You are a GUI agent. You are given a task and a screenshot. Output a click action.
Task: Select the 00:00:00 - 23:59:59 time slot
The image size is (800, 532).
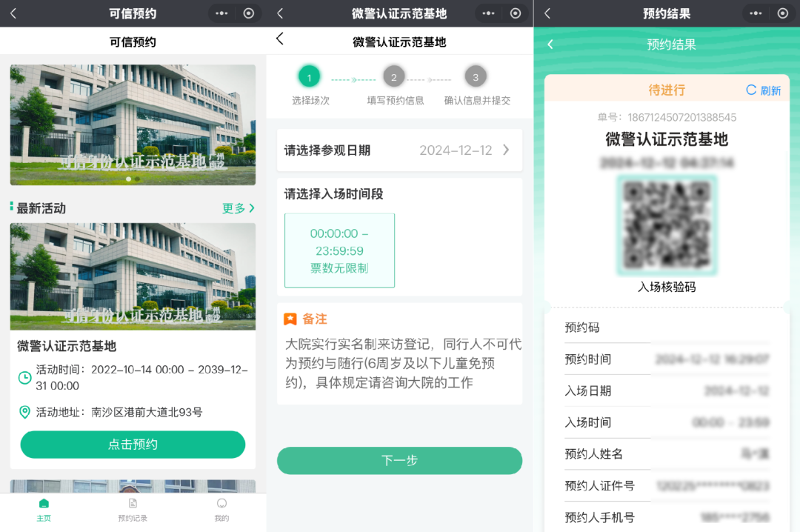coord(339,250)
